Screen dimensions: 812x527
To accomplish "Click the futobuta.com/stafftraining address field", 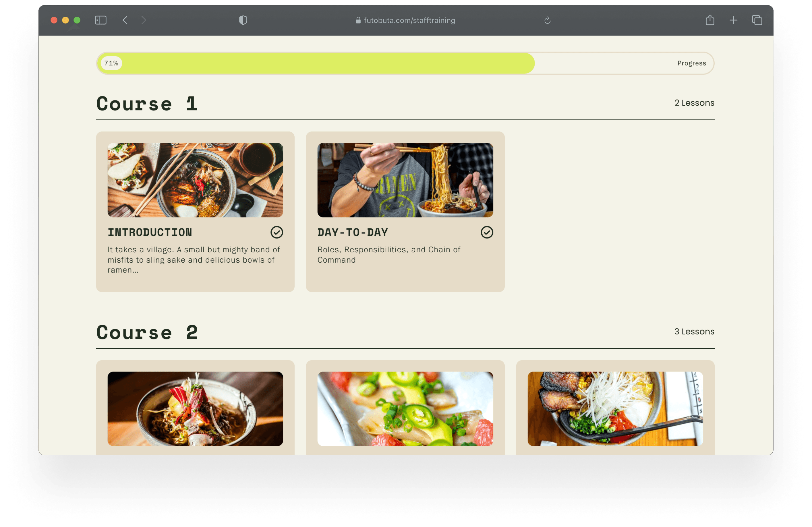I will (x=405, y=20).
